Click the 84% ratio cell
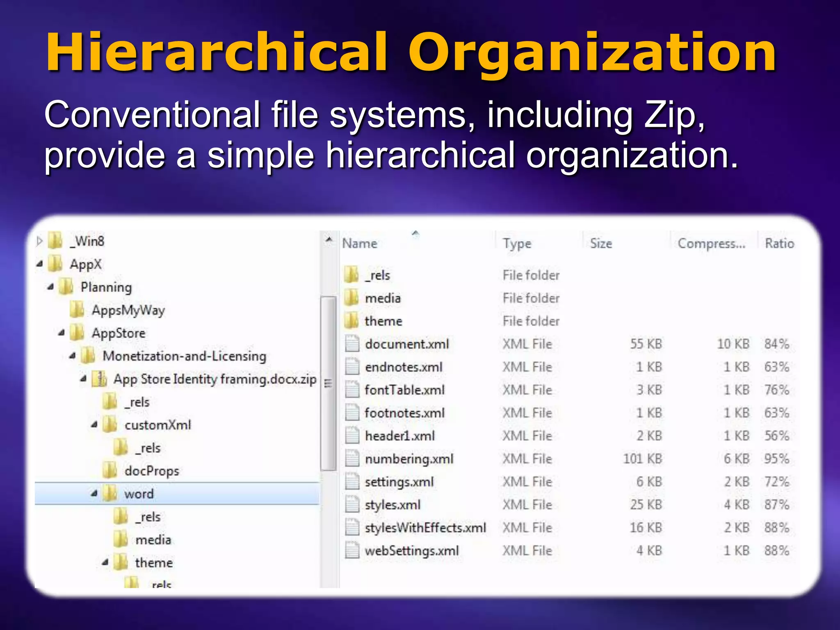The width and height of the screenshot is (840, 630). coord(776,344)
